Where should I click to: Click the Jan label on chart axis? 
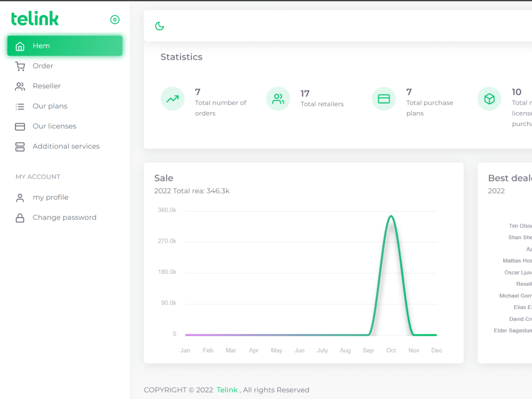point(185,350)
